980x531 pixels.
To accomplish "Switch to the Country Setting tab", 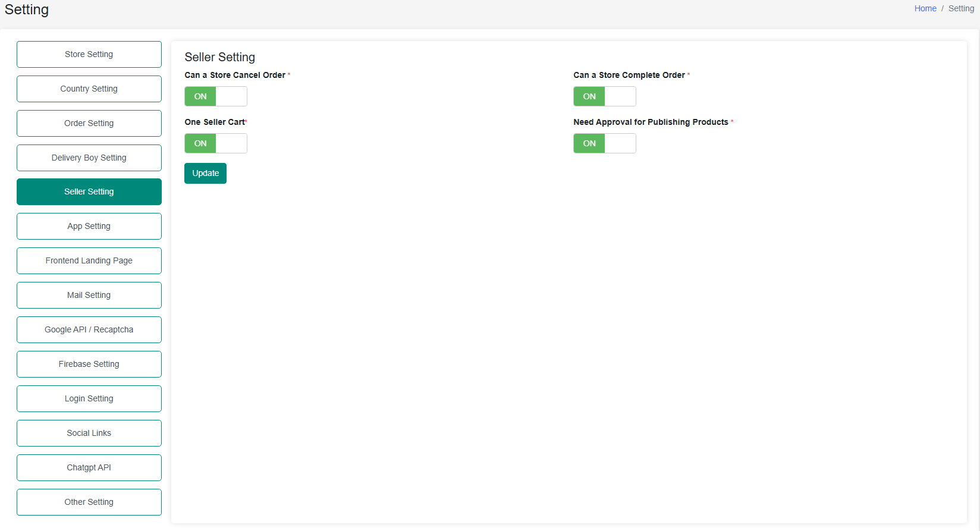I will click(89, 89).
